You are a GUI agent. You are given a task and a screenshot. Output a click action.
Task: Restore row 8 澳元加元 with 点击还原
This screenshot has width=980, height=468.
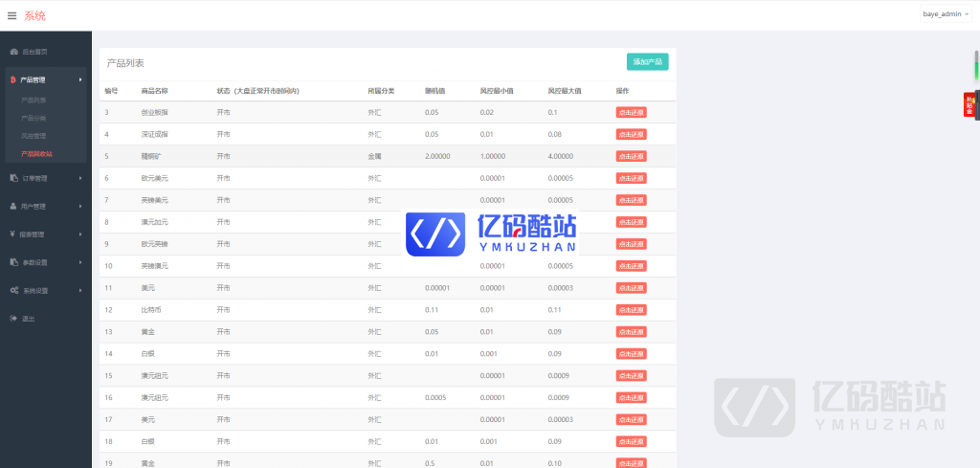[x=632, y=222]
